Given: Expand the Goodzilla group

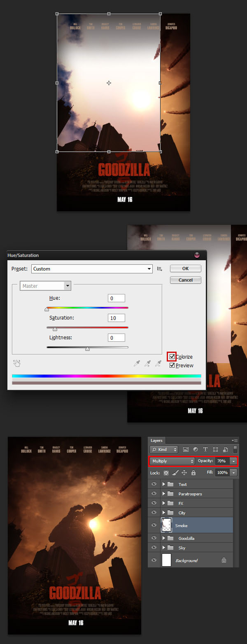Looking at the screenshot, I should [164, 538].
